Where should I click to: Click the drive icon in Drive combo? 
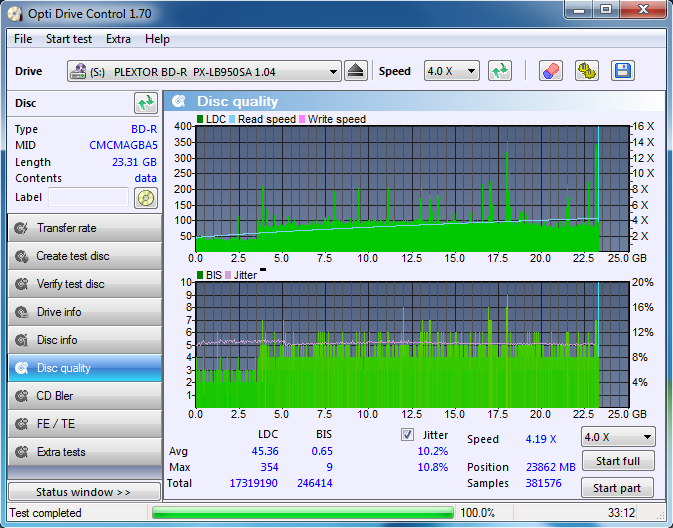click(78, 71)
